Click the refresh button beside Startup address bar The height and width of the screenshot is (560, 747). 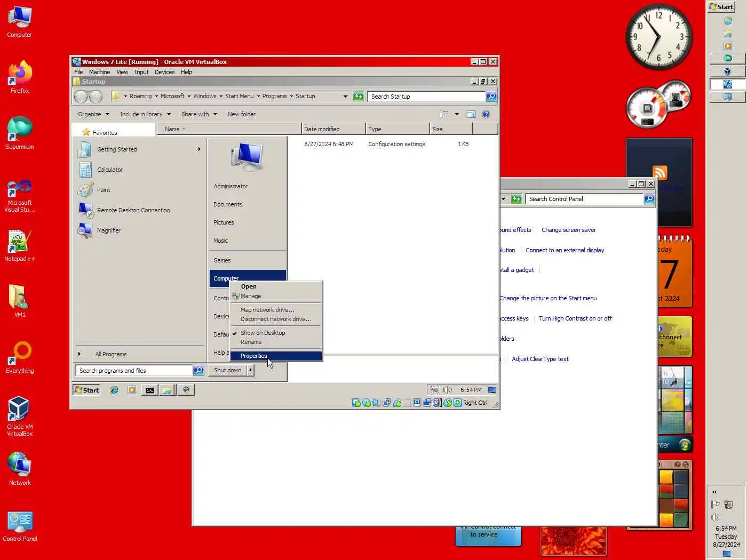(359, 97)
